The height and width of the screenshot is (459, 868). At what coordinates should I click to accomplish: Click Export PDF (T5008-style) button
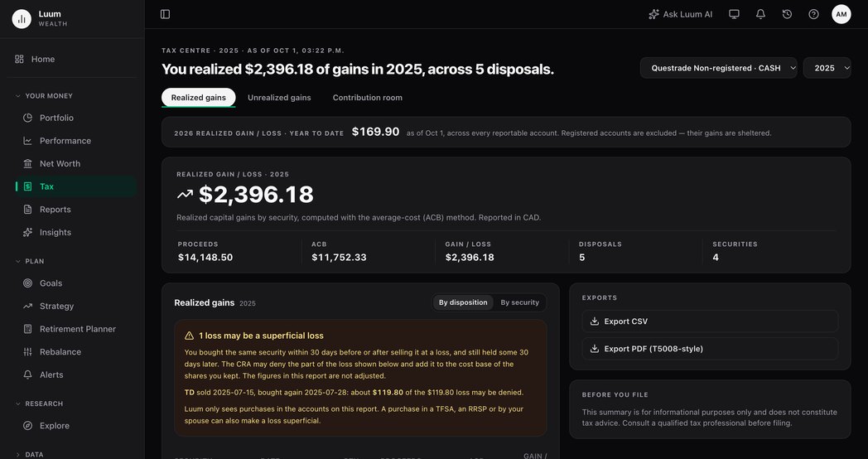point(710,349)
